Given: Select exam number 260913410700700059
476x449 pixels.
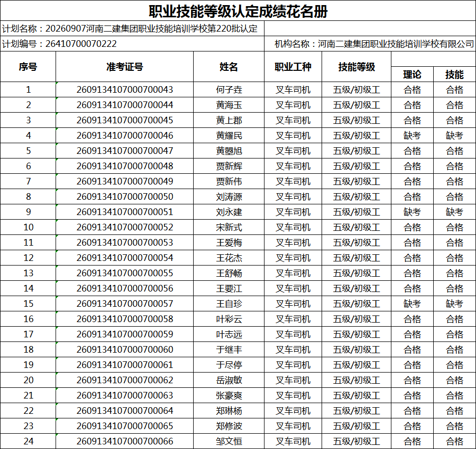Looking at the screenshot, I should point(124,334).
